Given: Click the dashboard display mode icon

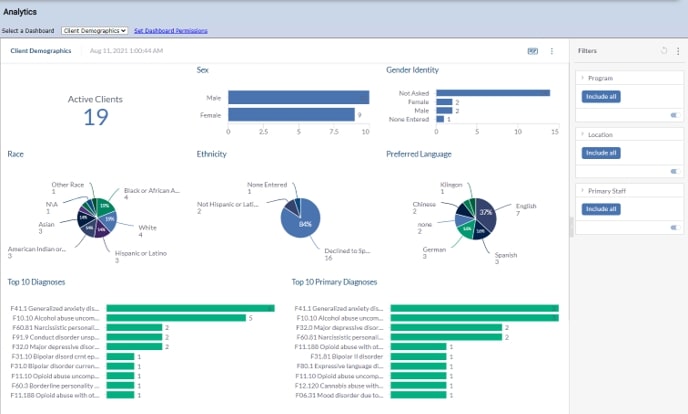Looking at the screenshot, I should coord(532,51).
